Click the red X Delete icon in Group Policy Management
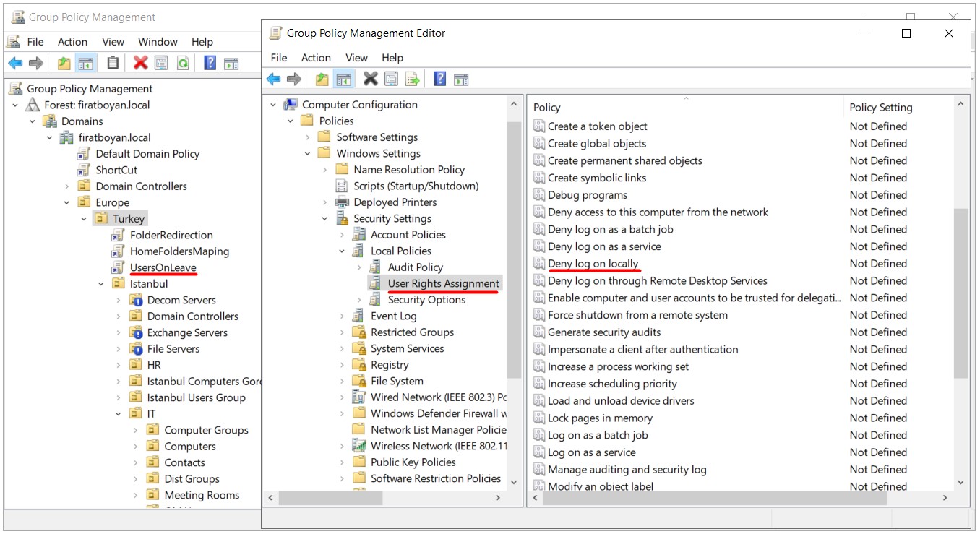 [x=141, y=64]
